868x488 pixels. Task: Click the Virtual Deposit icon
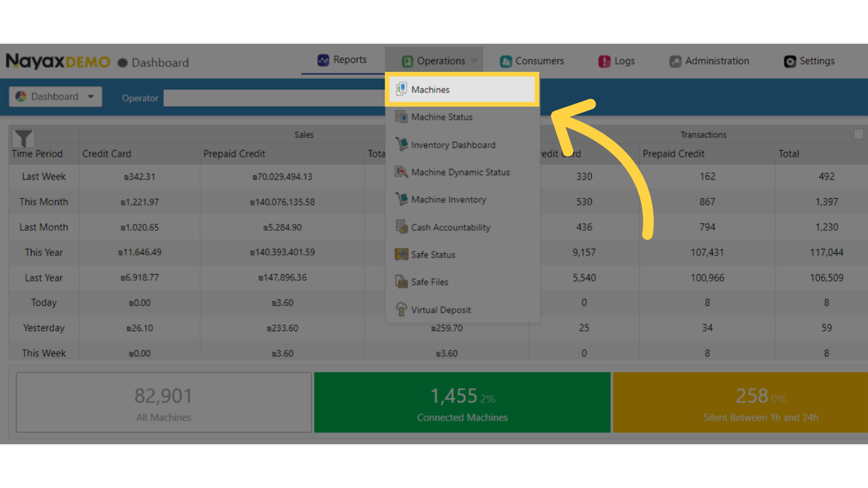pos(401,310)
